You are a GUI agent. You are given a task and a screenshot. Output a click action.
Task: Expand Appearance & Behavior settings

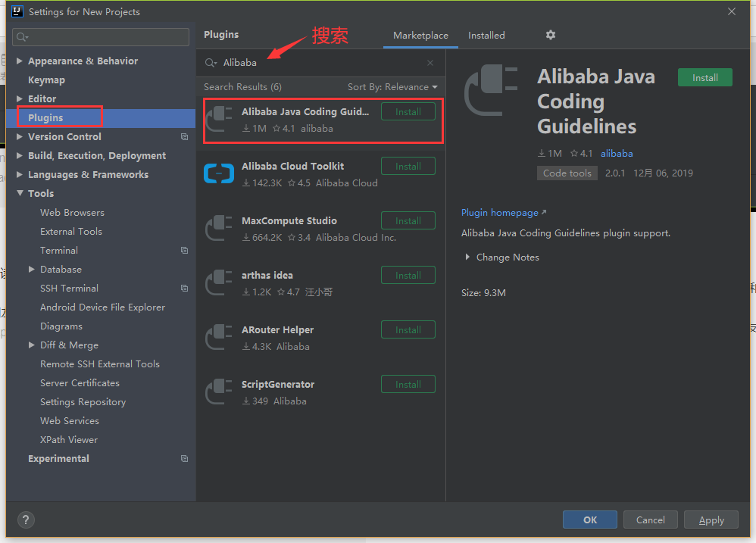20,61
